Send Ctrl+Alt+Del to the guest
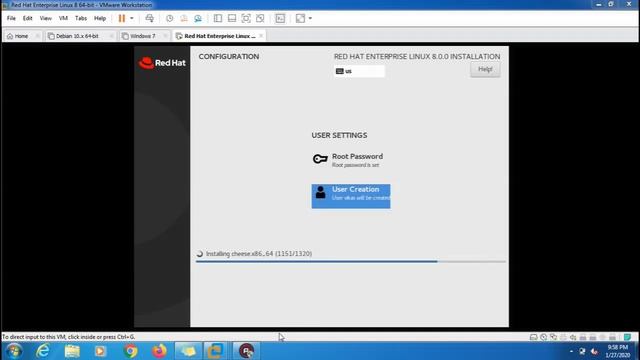Image resolution: width=640 pixels, height=360 pixels. [149, 18]
